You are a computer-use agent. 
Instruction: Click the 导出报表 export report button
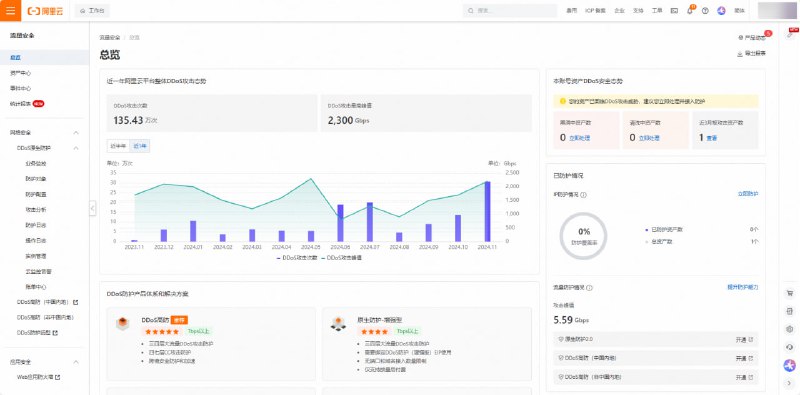752,54
